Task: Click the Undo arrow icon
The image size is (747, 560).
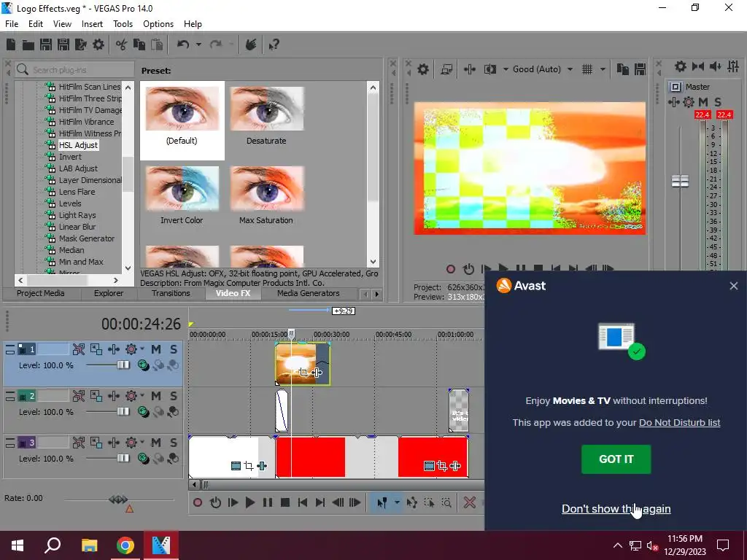Action: click(x=183, y=44)
